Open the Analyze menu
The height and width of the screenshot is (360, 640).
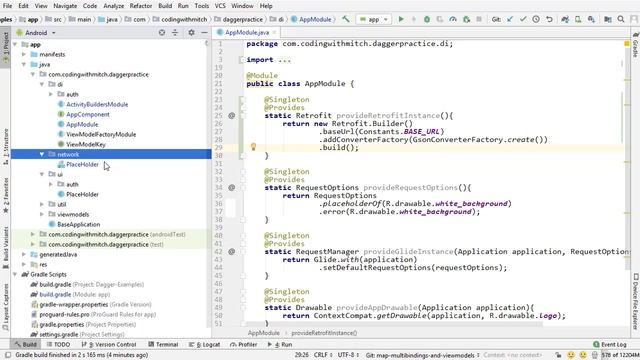click(113, 6)
